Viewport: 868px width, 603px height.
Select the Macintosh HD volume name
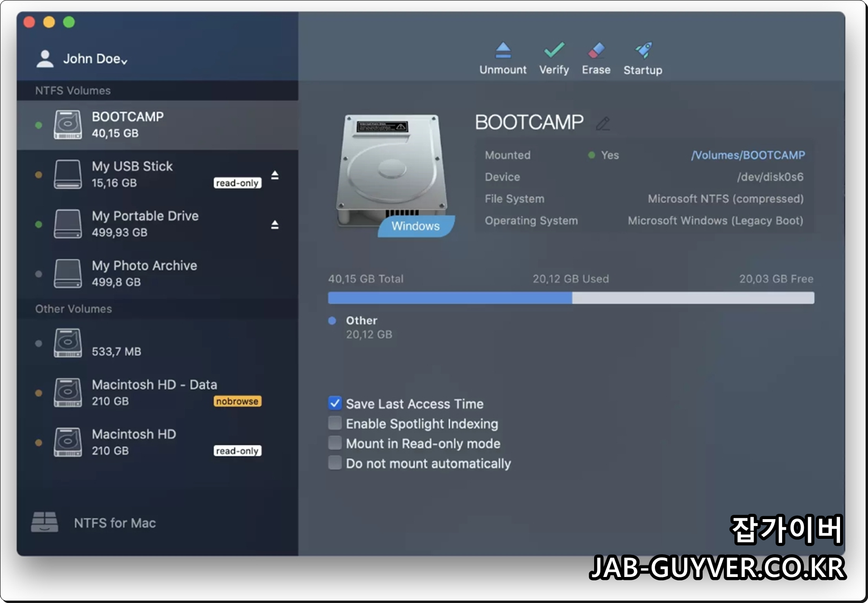134,434
